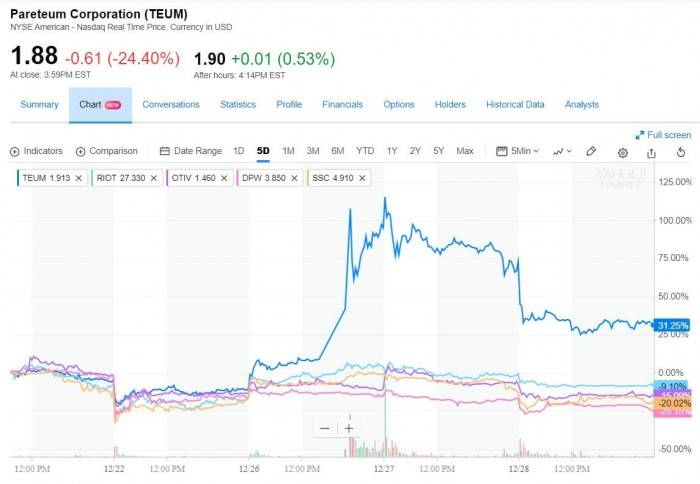Viewport: 700px width, 484px height.
Task: Add a Comparison symbol
Action: (107, 151)
